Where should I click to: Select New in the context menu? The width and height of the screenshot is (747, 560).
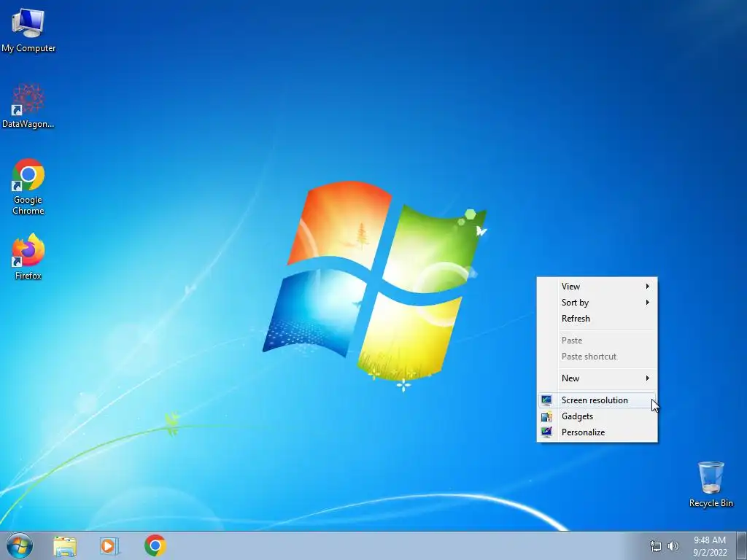coord(597,378)
